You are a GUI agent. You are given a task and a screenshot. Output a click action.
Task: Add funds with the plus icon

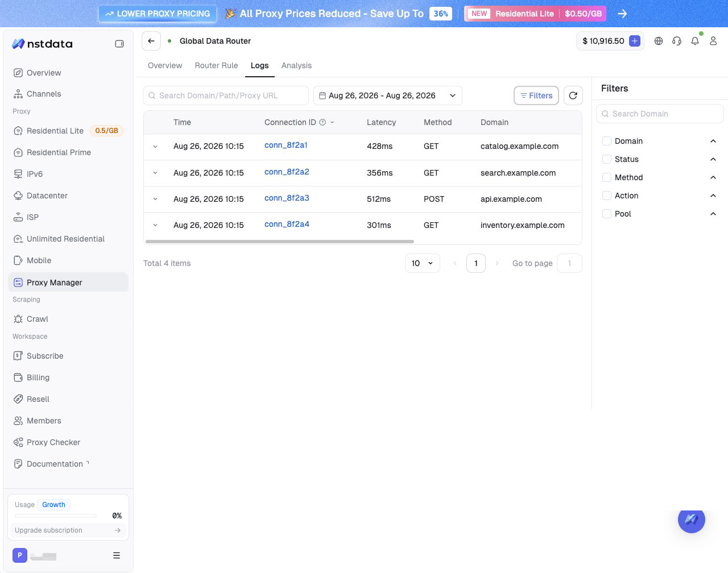(635, 41)
